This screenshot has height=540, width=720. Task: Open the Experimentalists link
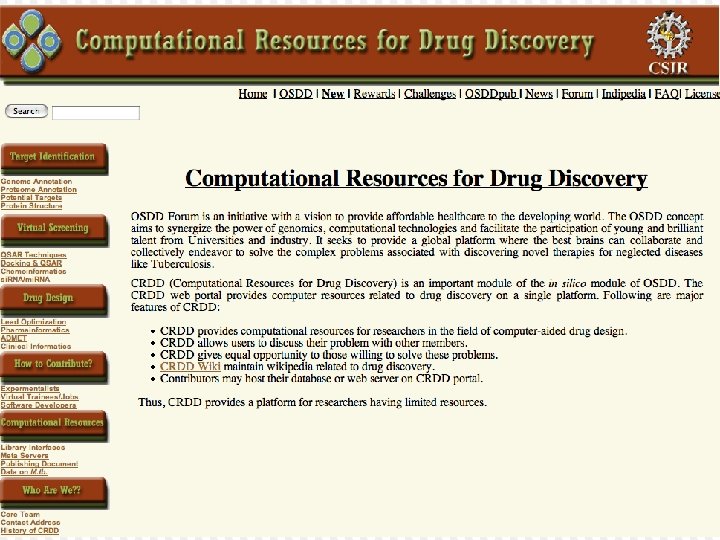click(30, 388)
